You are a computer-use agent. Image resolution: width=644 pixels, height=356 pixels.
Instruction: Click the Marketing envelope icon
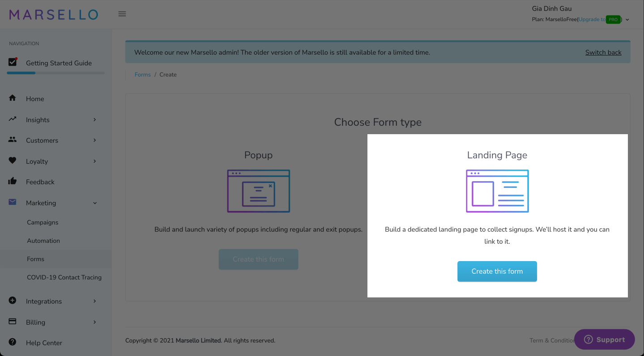coord(13,202)
